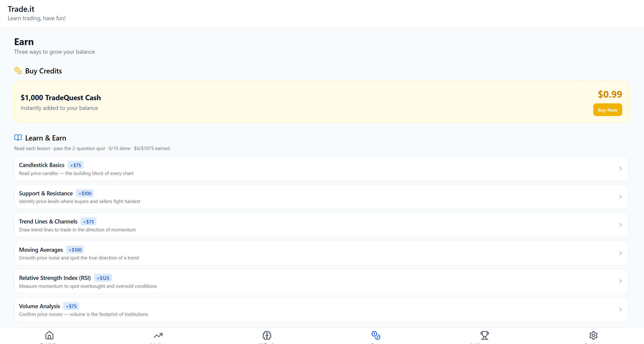The height and width of the screenshot is (344, 644).
Task: Expand Moving Averages lesson chevron
Action: [x=620, y=253]
